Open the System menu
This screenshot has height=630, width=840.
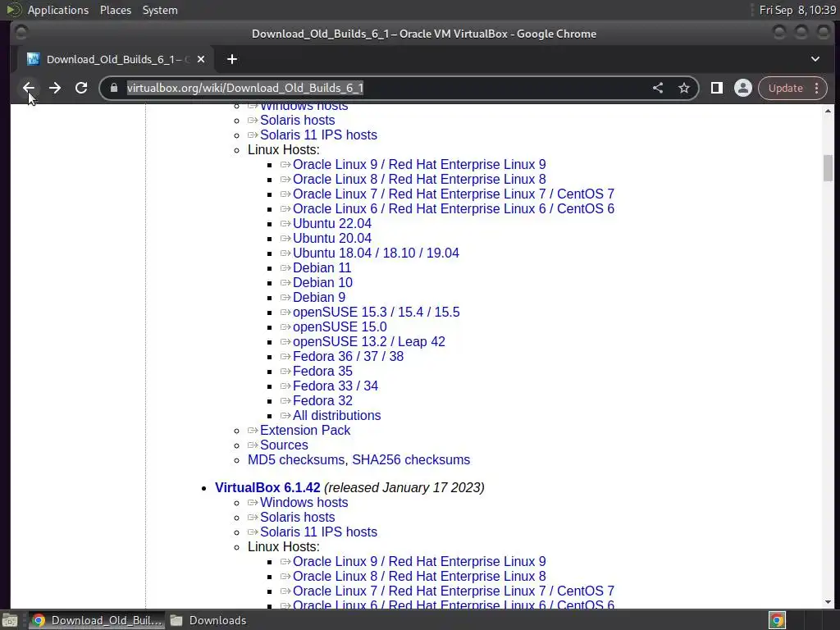(160, 10)
